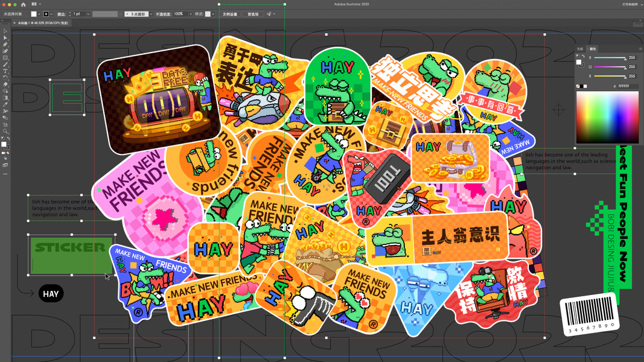Open the 3 点圆形 brush definition dropdown
Screen dimensions: 644x362
coord(151,14)
